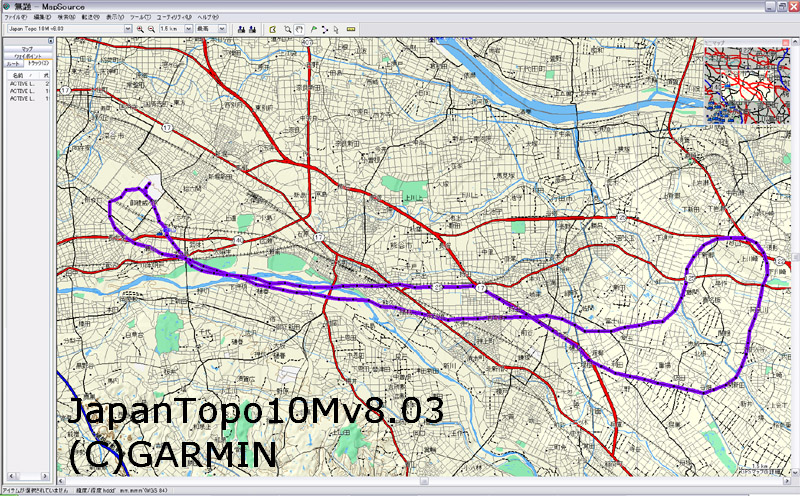The image size is (800, 496).
Task: Open the ヘルプ (Help) menu
Action: pyautogui.click(x=208, y=17)
